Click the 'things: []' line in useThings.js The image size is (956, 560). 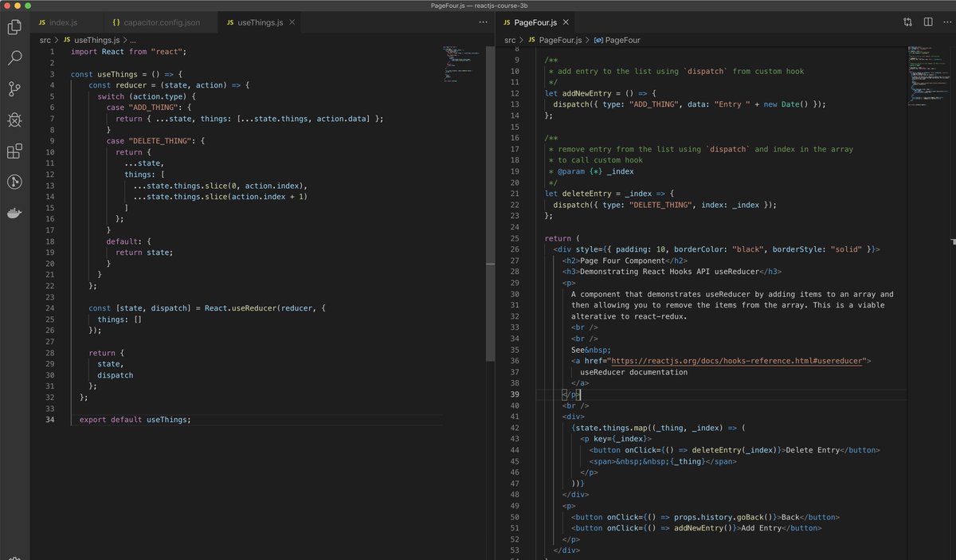[x=119, y=319]
